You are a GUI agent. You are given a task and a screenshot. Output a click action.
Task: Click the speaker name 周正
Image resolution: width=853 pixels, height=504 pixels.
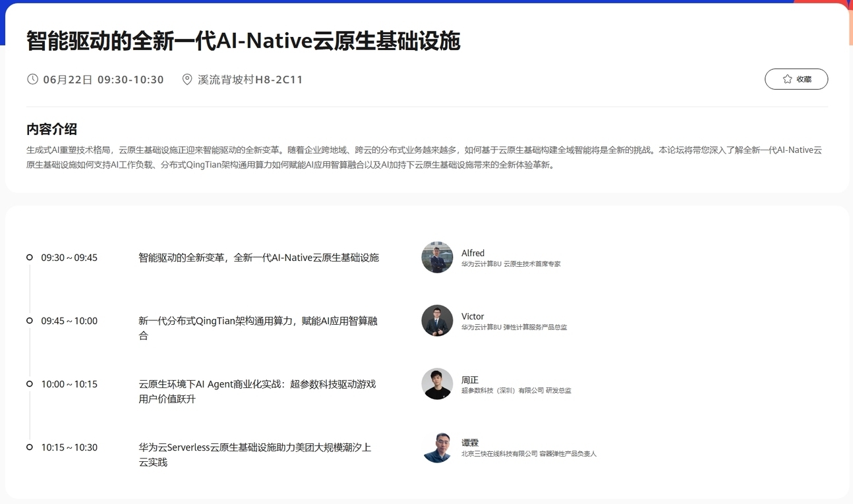[470, 380]
